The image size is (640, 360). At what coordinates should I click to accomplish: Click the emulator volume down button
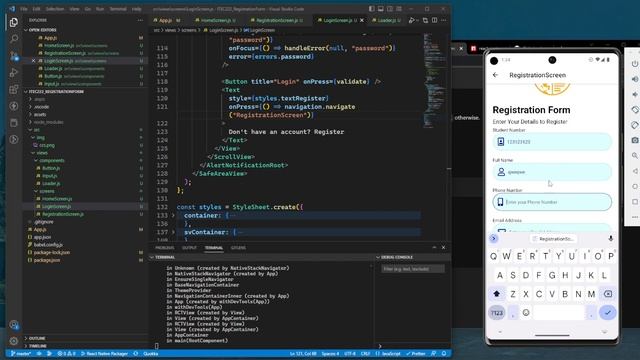pos(635,94)
